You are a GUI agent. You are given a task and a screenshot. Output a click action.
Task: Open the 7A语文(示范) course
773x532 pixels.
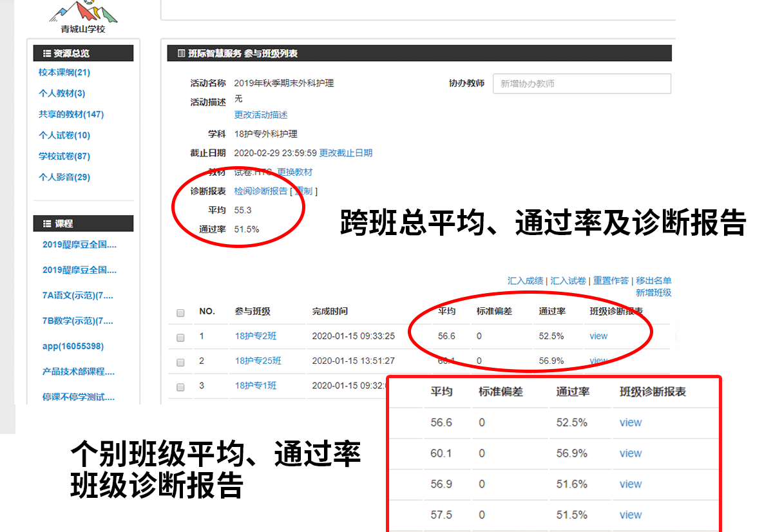(77, 296)
